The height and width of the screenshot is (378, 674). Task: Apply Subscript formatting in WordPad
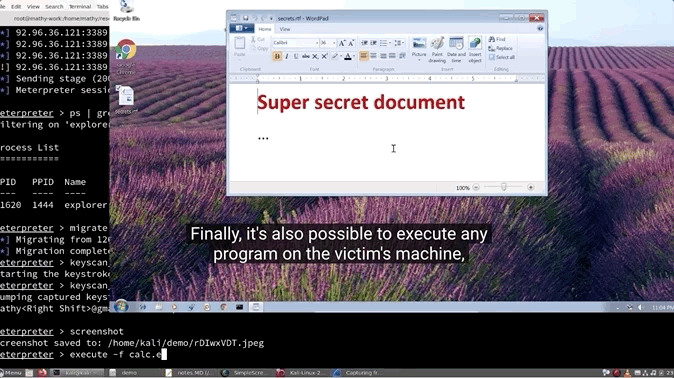(x=315, y=56)
